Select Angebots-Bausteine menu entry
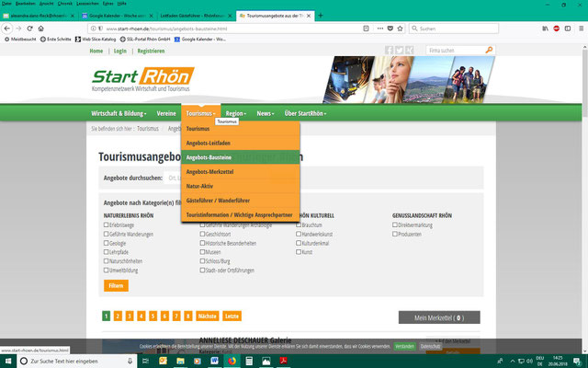 coord(241,157)
